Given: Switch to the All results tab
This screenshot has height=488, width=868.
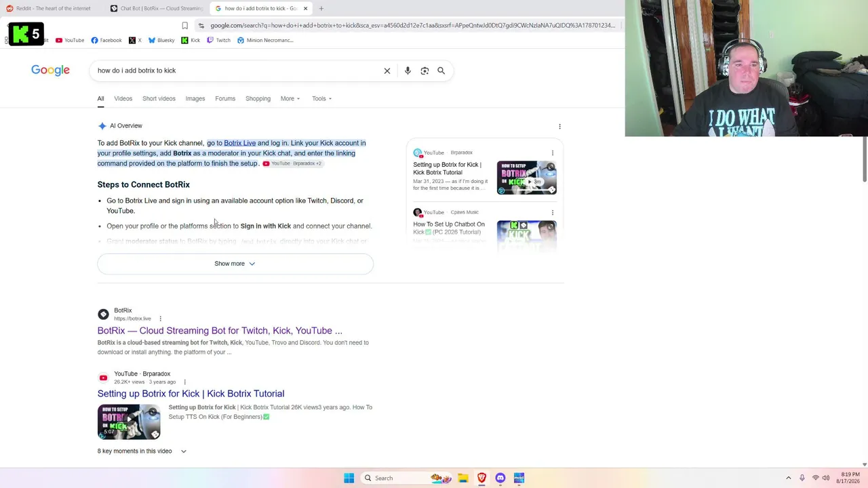Looking at the screenshot, I should tap(100, 98).
